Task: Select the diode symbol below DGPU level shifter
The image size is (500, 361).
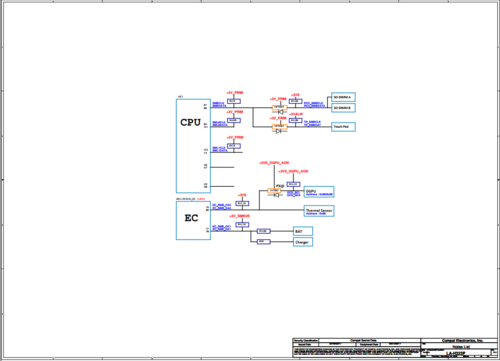Action: click(276, 195)
